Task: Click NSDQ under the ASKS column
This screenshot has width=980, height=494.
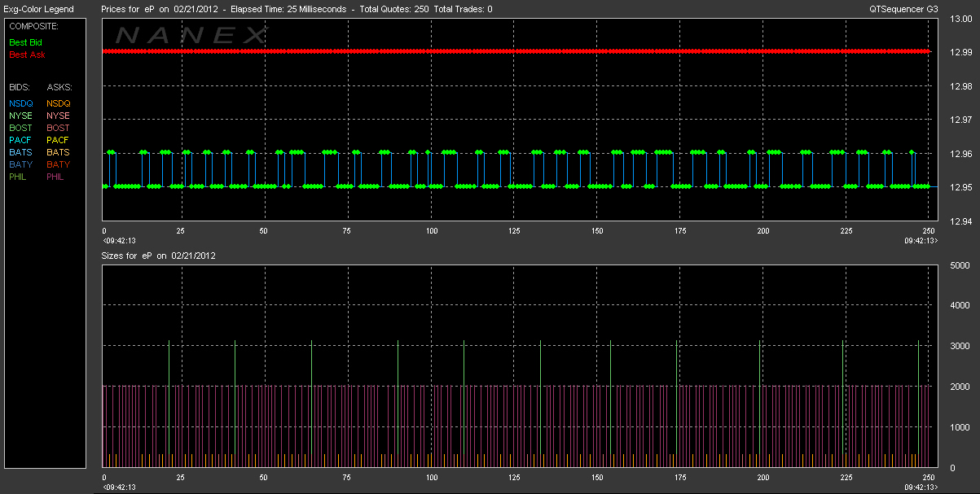Action: (59, 103)
